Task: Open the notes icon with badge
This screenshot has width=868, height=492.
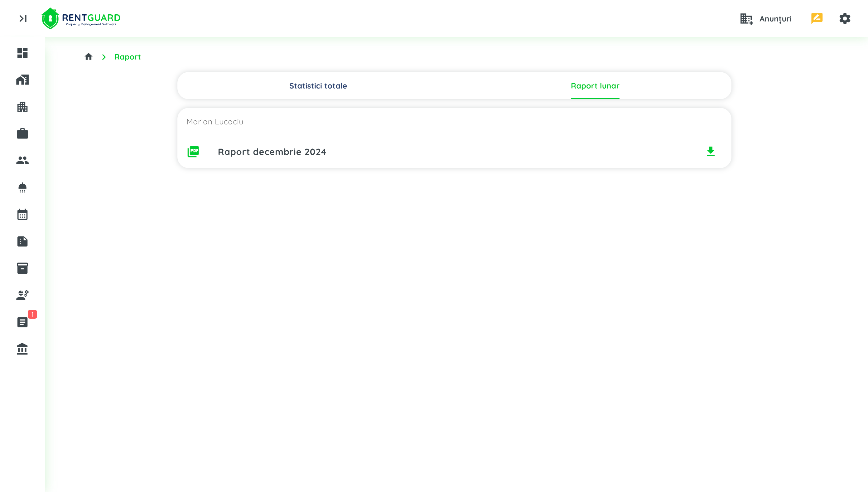Action: click(22, 322)
